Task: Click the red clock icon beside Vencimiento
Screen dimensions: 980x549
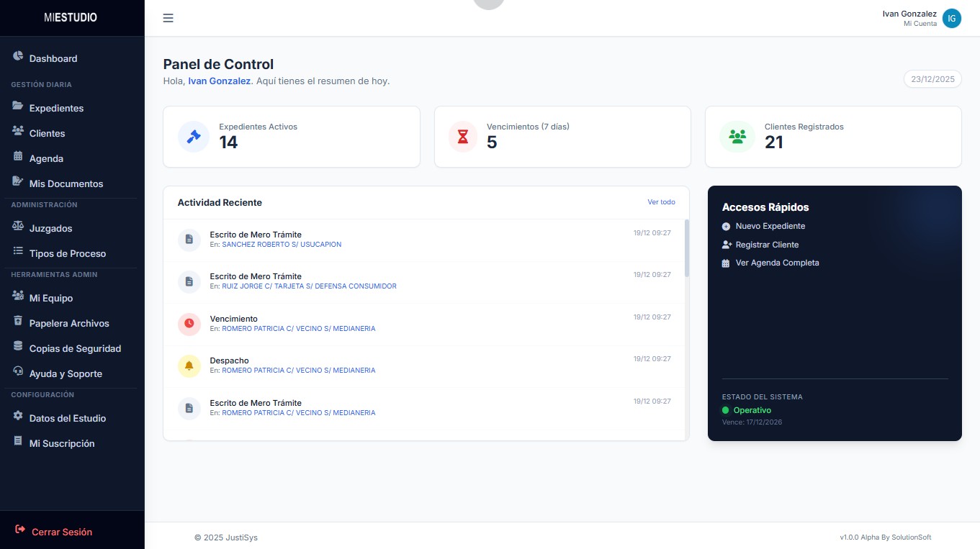Action: coord(189,324)
